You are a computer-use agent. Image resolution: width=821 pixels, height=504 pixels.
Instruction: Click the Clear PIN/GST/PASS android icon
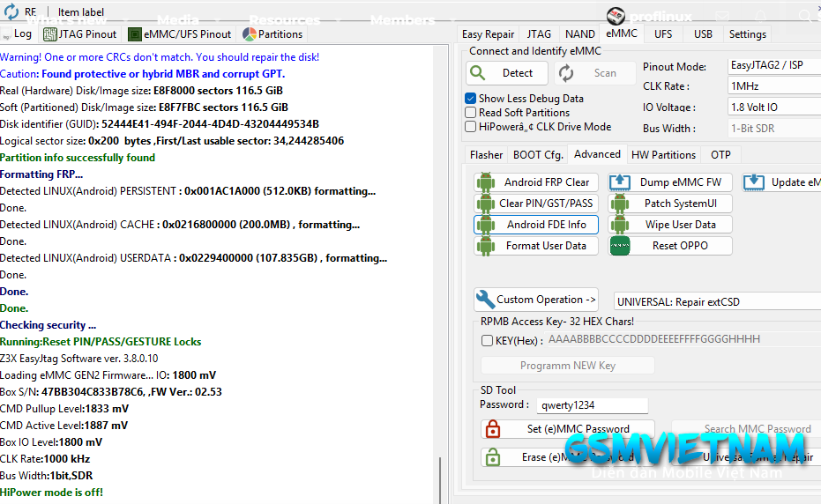485,204
